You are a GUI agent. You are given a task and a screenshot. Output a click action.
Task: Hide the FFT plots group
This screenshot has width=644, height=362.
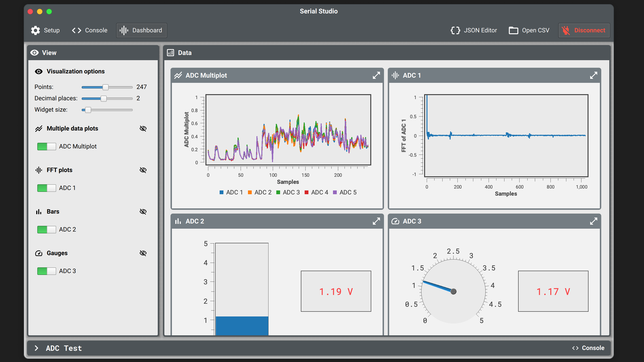[143, 170]
